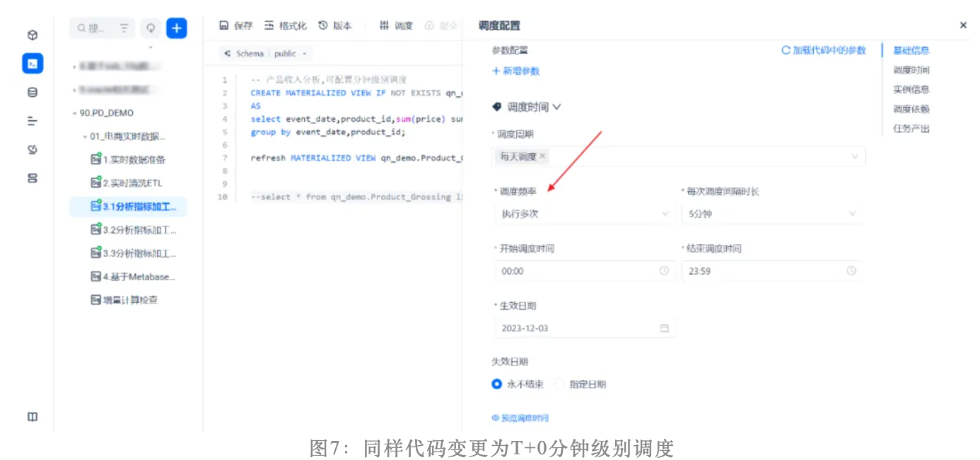Viewport: 980px width, 460px height.
Task: Jump to 调度依赖 section tab
Action: click(x=911, y=109)
